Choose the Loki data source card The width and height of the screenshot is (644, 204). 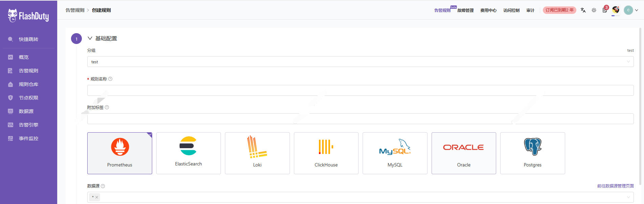tap(257, 153)
